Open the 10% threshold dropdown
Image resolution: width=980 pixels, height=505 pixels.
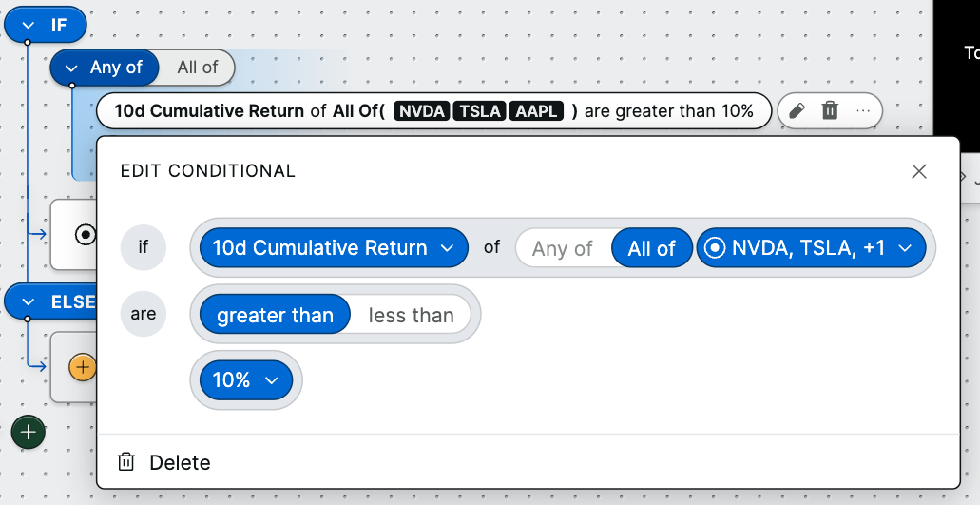[245, 380]
